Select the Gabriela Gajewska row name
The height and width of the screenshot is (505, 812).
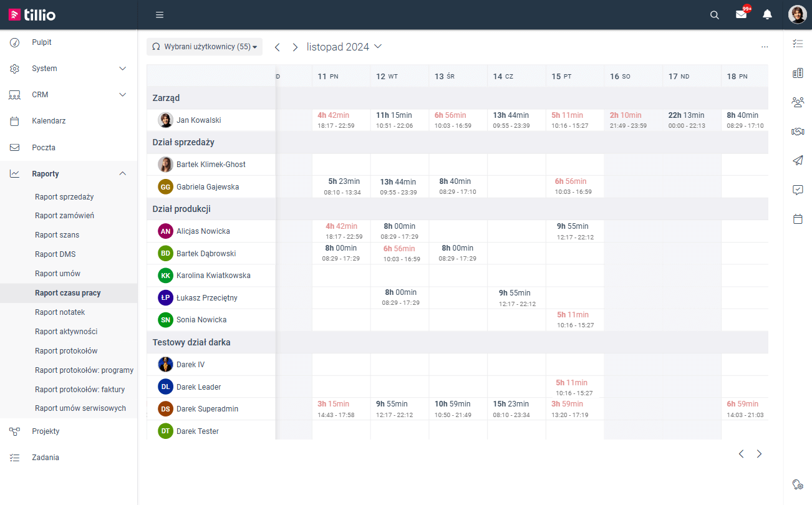[x=208, y=187]
